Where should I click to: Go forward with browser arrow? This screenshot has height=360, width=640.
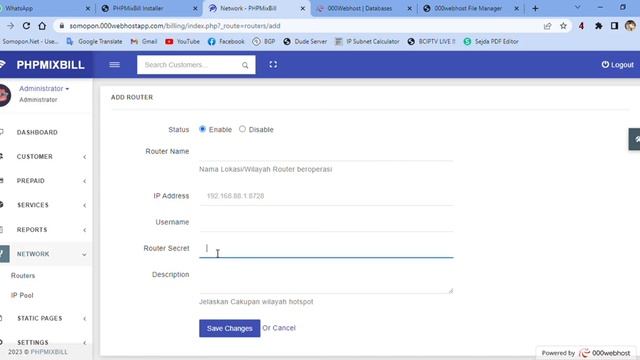point(10,26)
